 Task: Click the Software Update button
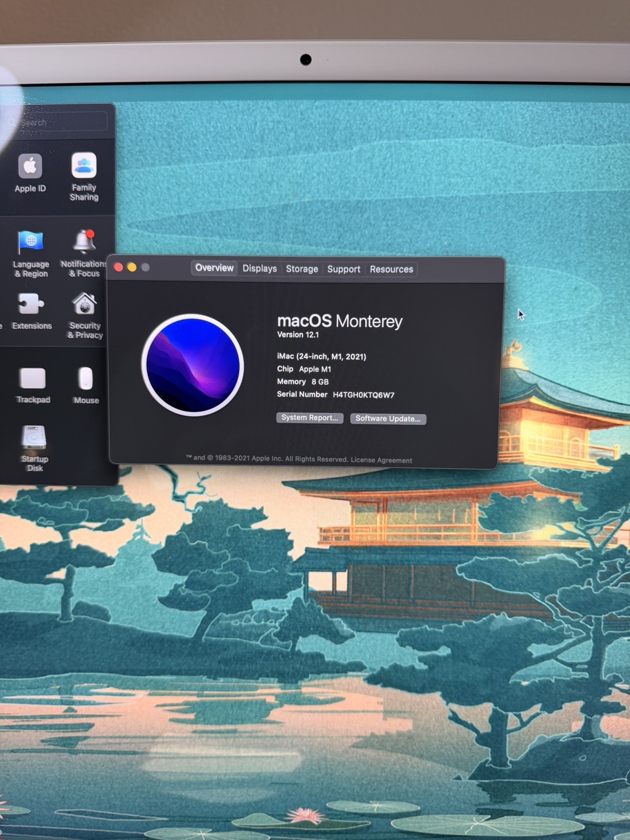[388, 419]
